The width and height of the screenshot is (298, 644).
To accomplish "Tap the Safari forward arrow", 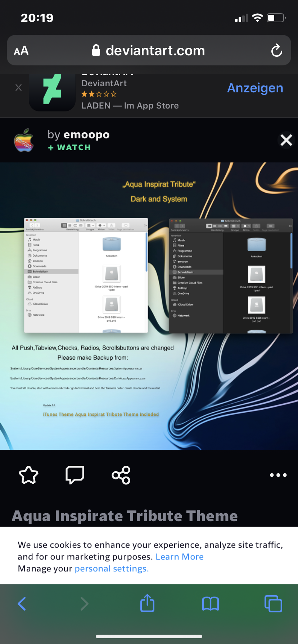I will 84,604.
